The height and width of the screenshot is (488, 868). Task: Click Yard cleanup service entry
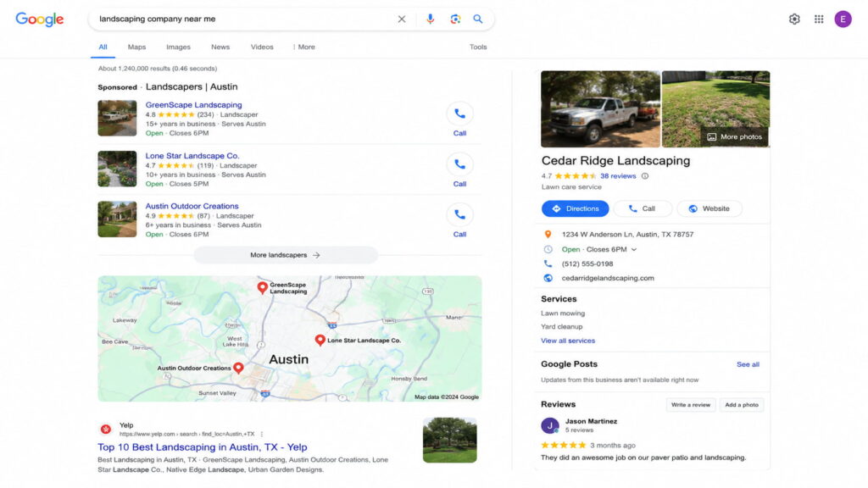coord(561,326)
